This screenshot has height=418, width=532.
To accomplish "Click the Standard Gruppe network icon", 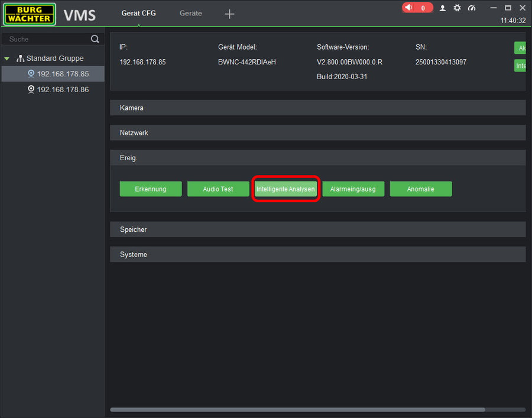I will tap(20, 59).
